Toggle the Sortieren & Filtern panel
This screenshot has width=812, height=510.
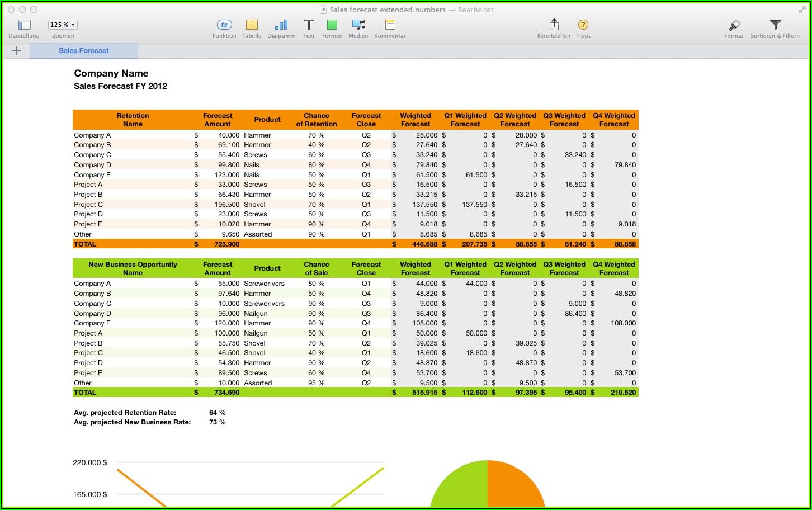point(775,25)
